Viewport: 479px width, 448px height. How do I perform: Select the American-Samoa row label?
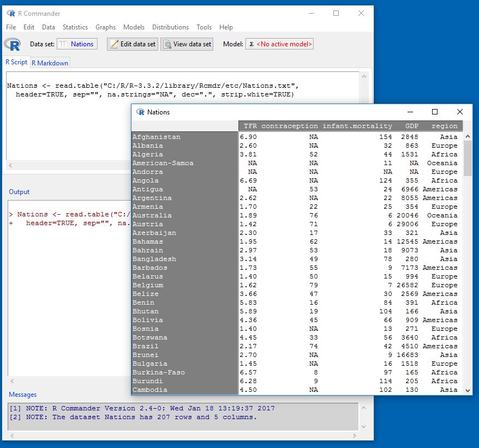[163, 164]
